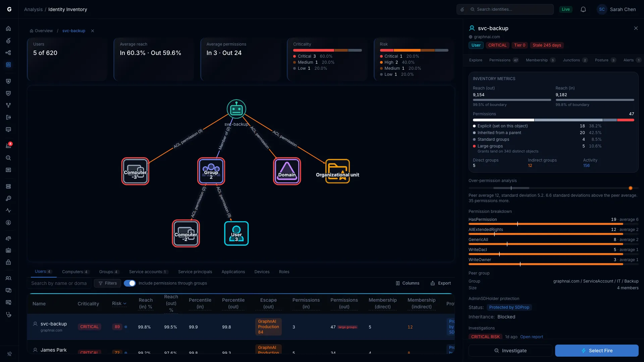Open the Permissions tab in side panel
Viewport: 644px width, 362px height.
[504, 60]
